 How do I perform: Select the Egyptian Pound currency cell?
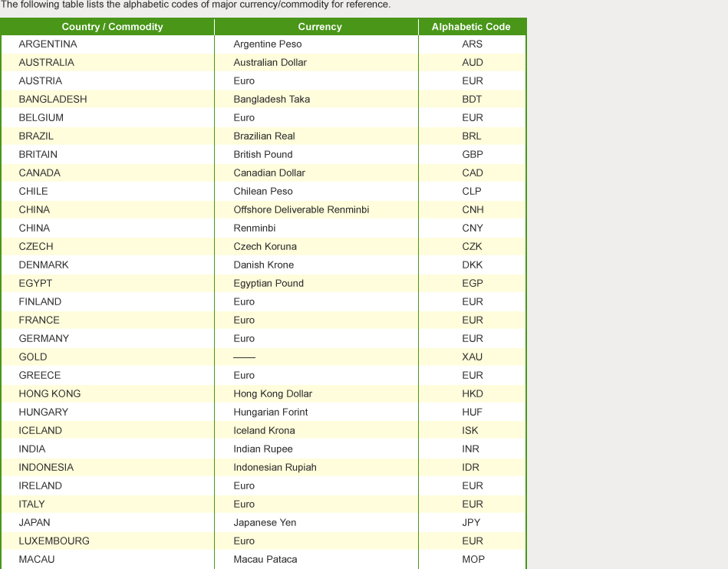[x=268, y=284]
